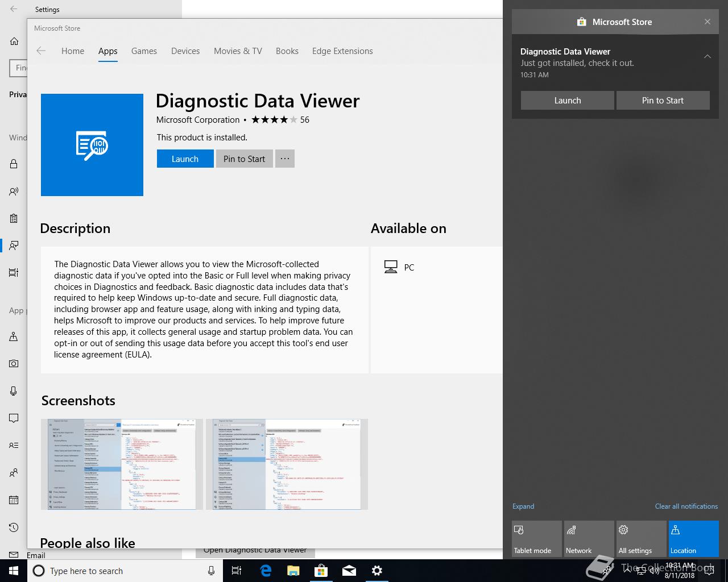The height and width of the screenshot is (582, 728).
Task: Select the Apps tab in Store
Action: click(108, 51)
